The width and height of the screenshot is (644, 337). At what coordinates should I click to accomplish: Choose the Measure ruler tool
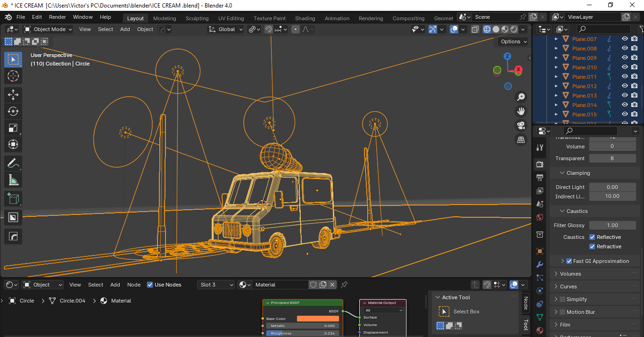(x=13, y=180)
